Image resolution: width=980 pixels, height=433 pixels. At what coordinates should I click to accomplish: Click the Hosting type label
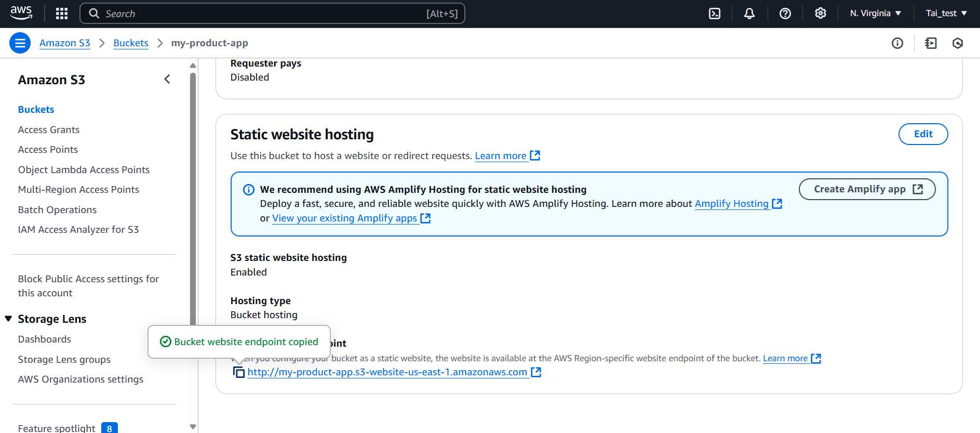(x=261, y=301)
